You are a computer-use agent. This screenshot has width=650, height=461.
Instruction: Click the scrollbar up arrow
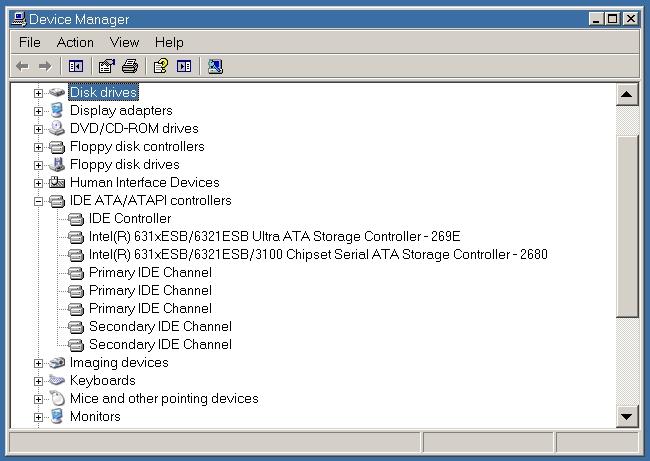[x=626, y=95]
